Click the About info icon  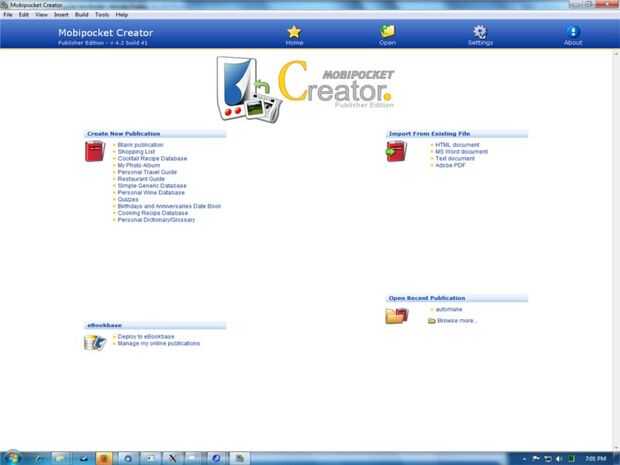tap(573, 31)
